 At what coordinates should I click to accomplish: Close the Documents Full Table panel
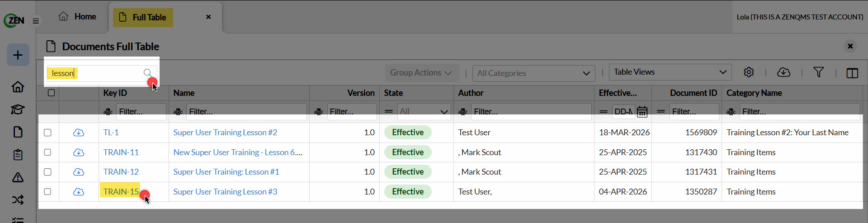[850, 46]
